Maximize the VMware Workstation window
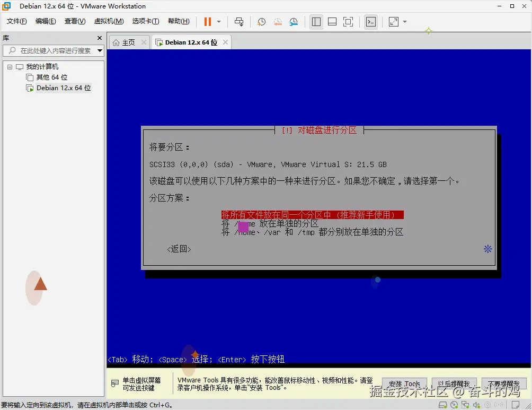 tap(512, 6)
